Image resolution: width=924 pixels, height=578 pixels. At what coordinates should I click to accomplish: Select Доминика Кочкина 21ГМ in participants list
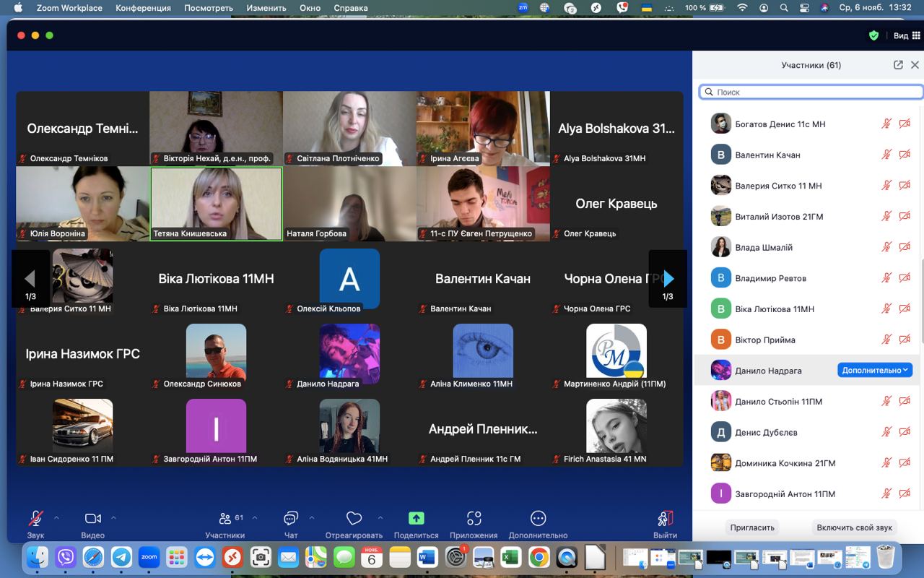(x=806, y=463)
